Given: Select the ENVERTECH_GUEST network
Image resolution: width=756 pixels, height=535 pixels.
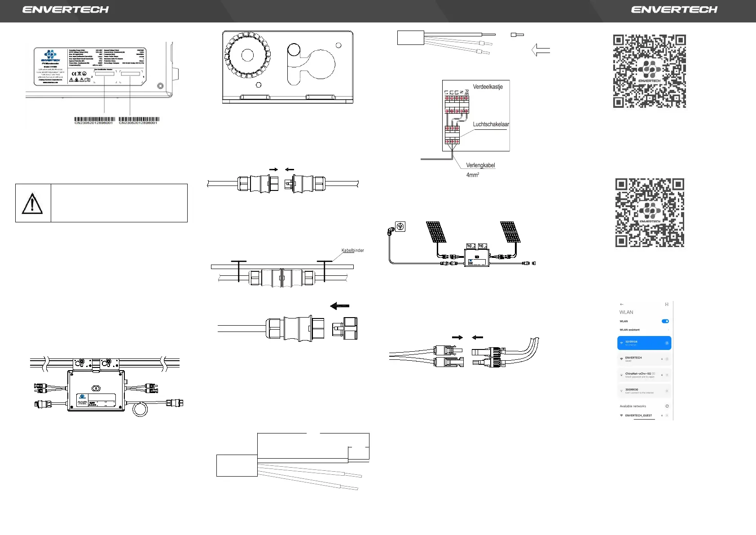Looking at the screenshot, I should pyautogui.click(x=644, y=416).
